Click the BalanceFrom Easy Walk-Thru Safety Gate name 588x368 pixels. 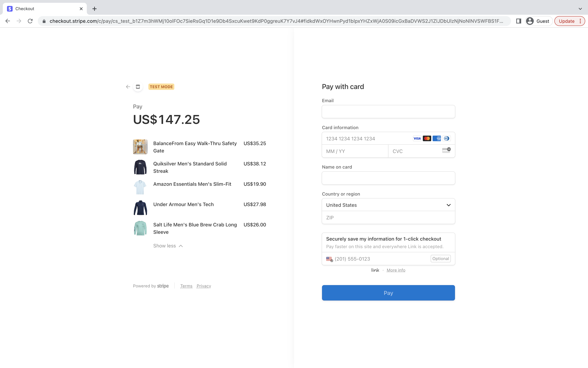pyautogui.click(x=195, y=147)
